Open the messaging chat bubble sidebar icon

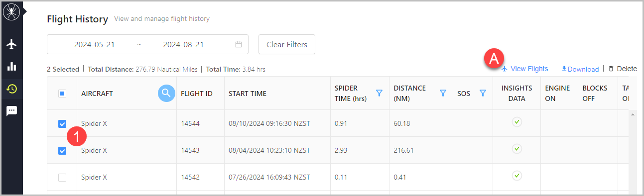pyautogui.click(x=11, y=111)
